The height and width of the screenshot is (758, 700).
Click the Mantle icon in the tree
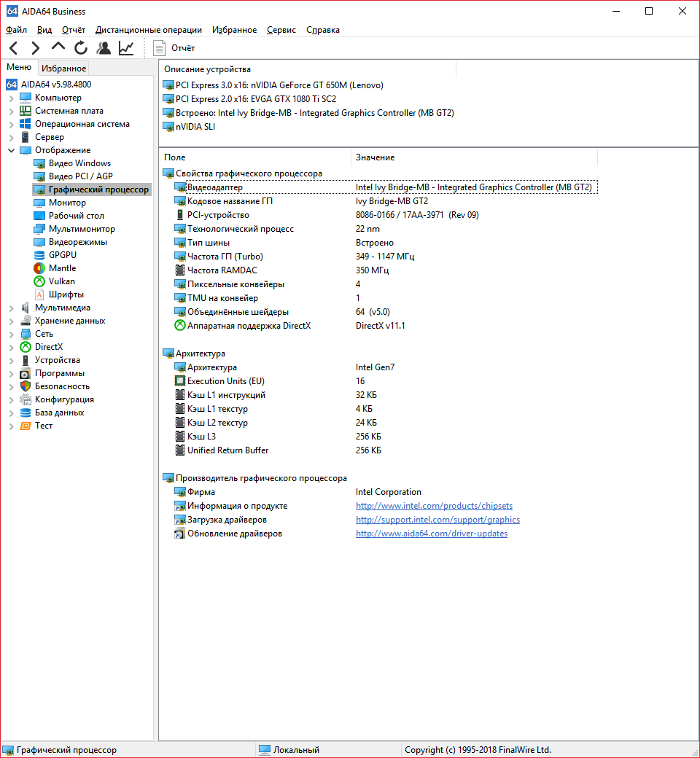coord(39,268)
